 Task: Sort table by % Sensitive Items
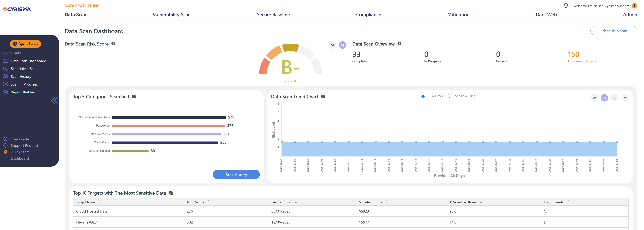[481, 202]
